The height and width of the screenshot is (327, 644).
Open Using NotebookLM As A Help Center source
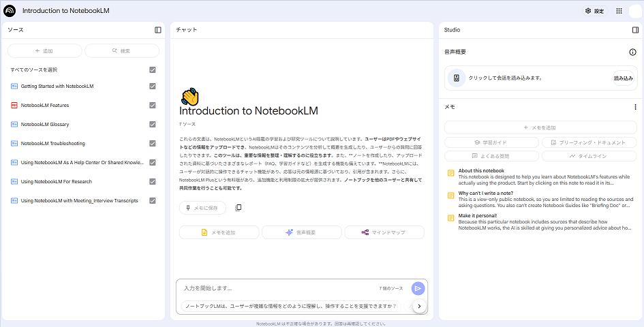pyautogui.click(x=82, y=162)
